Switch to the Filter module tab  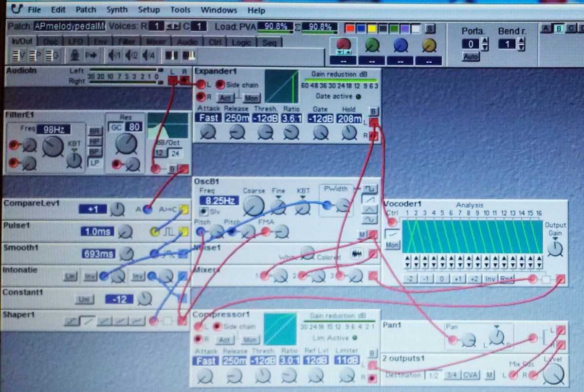click(127, 42)
